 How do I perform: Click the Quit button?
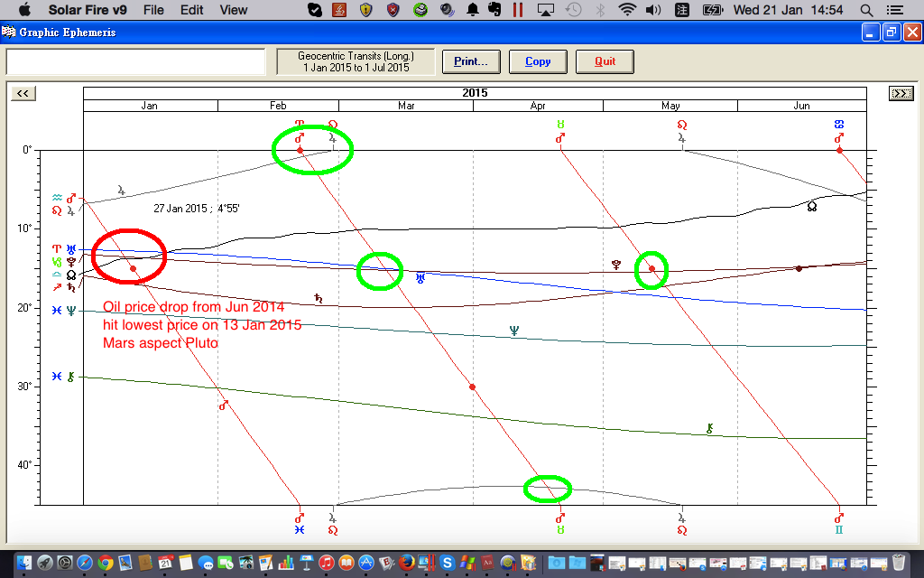pyautogui.click(x=605, y=61)
